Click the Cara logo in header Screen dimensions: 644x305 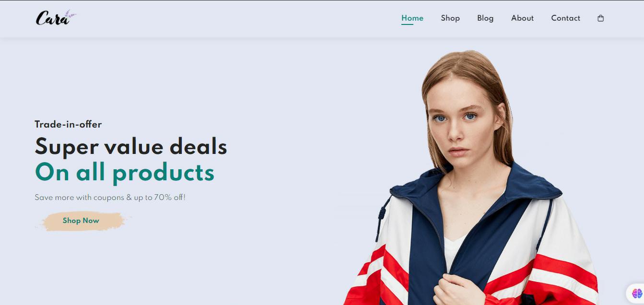tap(56, 18)
